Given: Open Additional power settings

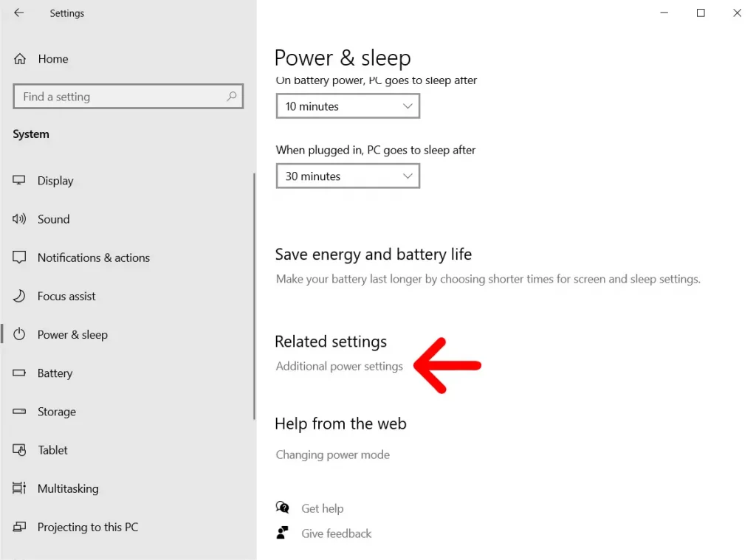Looking at the screenshot, I should pos(339,366).
